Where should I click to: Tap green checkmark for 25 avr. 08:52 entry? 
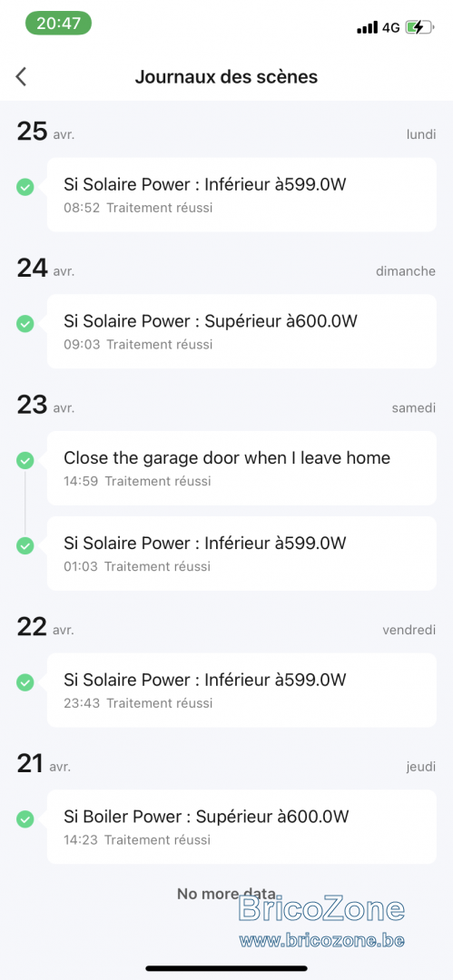click(x=25, y=187)
